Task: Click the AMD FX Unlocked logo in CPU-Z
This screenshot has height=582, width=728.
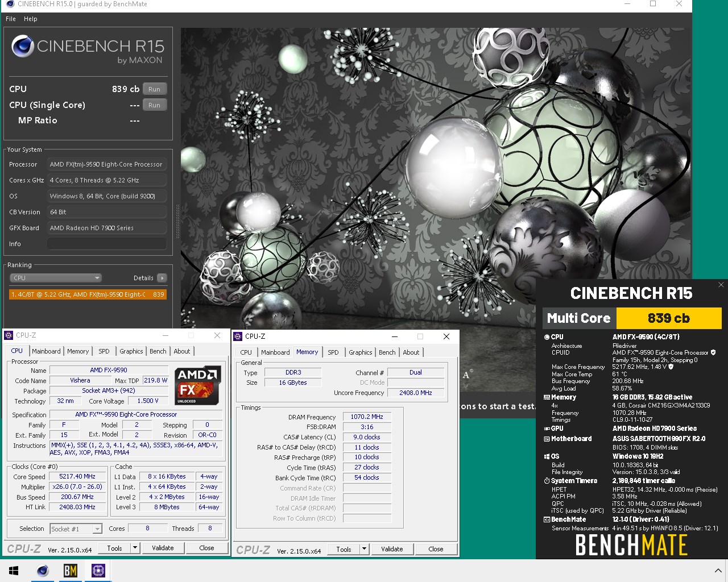Action: click(x=198, y=385)
